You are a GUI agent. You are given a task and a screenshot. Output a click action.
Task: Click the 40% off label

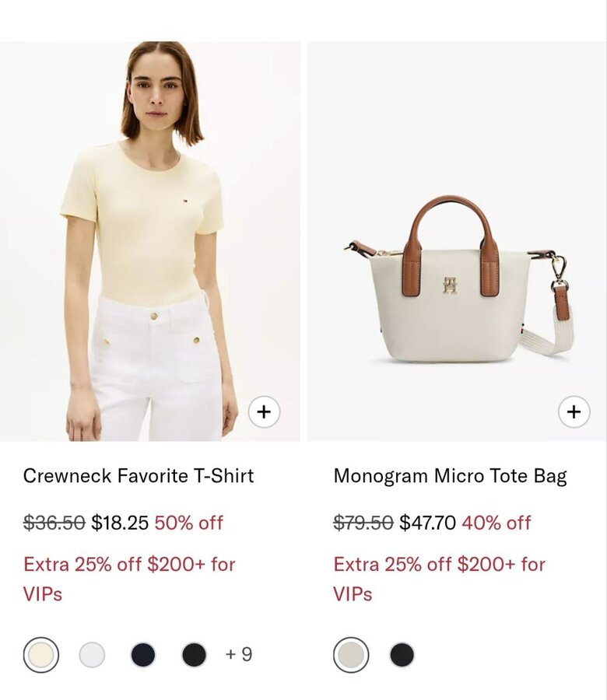(496, 523)
